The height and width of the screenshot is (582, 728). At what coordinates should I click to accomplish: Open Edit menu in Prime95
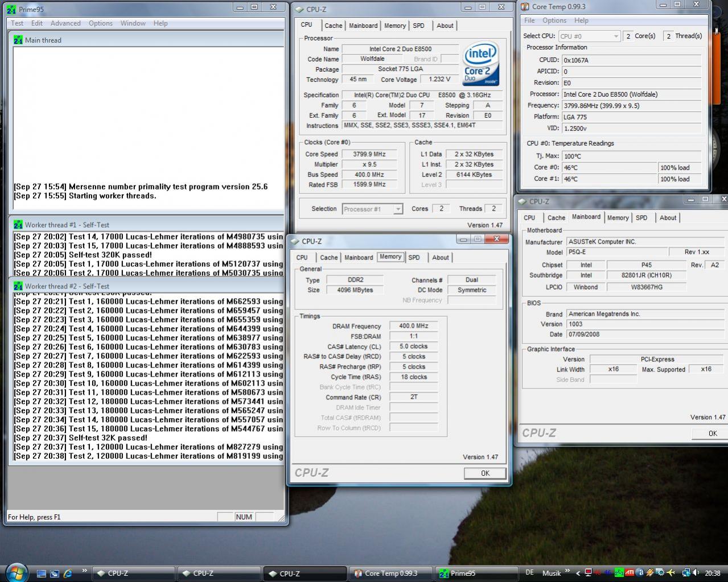click(x=37, y=23)
